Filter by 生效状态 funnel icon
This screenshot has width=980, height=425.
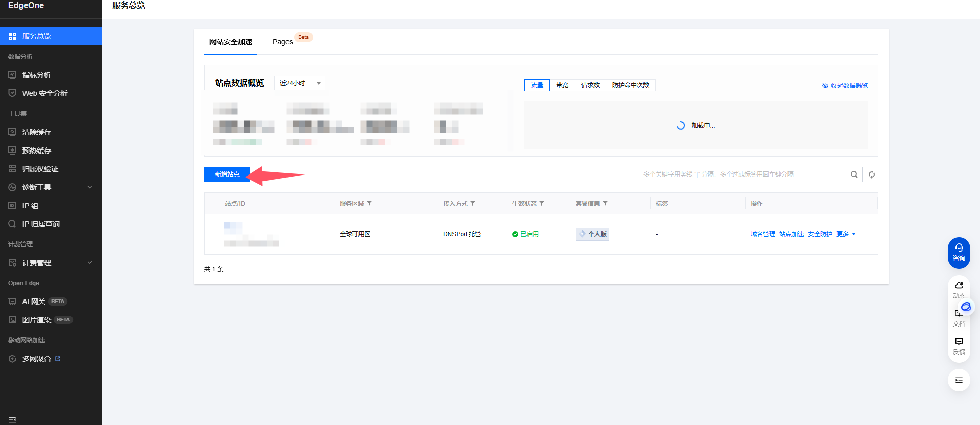click(542, 203)
